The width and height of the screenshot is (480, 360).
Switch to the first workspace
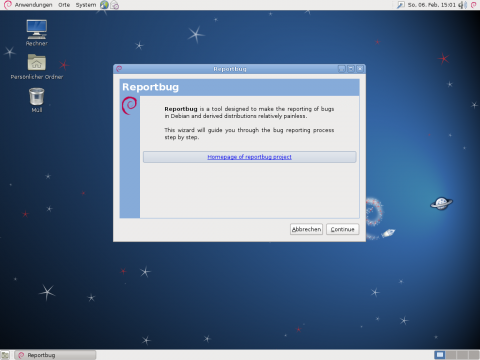[440, 355]
